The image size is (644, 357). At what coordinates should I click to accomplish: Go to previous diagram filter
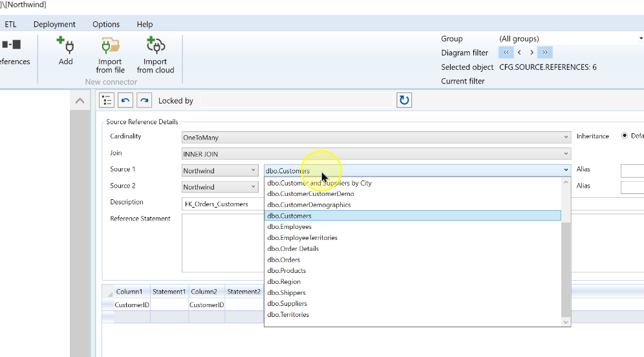[x=520, y=52]
